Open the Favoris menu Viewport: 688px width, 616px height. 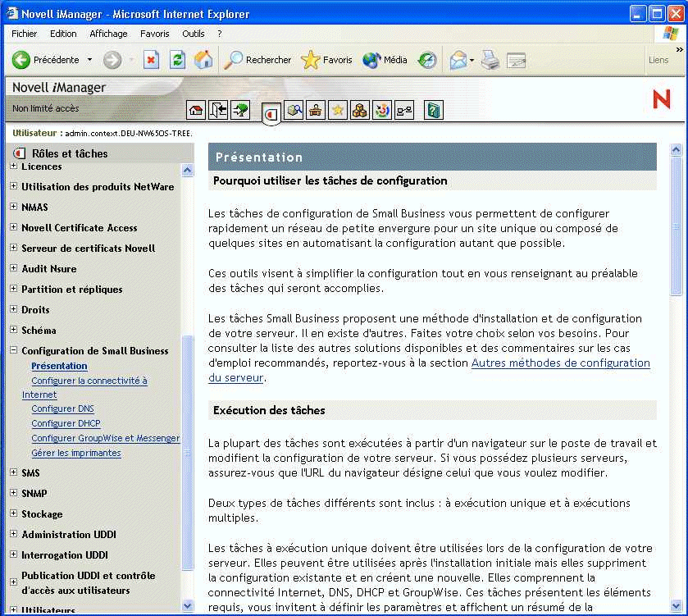(154, 34)
